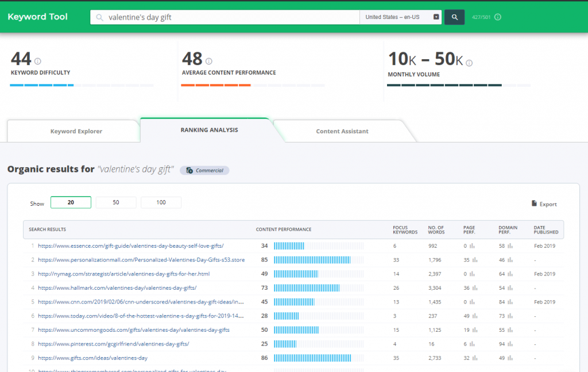
Task: Switch to the Keyword Explorer tab
Action: pyautogui.click(x=75, y=131)
